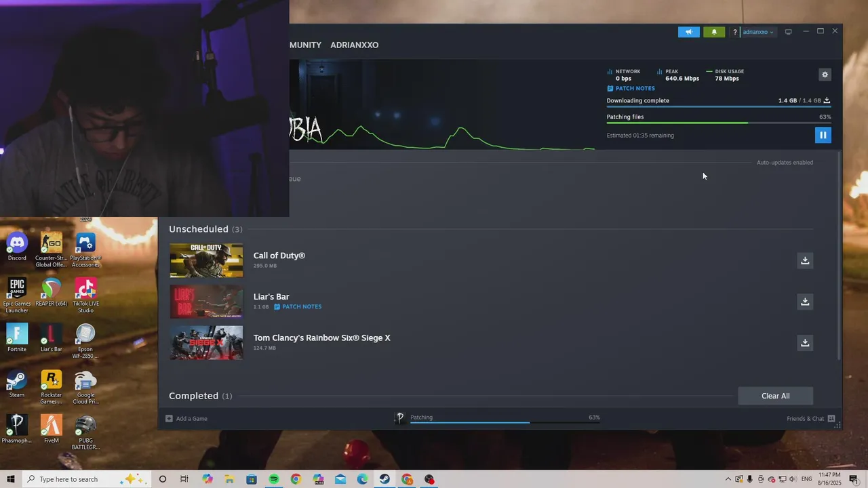Click the Steam downloads vertical scrollbar
868x488 pixels.
click(840, 256)
